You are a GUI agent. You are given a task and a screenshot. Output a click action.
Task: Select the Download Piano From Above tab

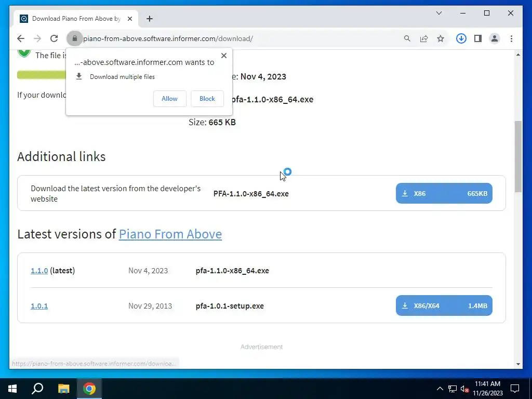click(x=76, y=19)
